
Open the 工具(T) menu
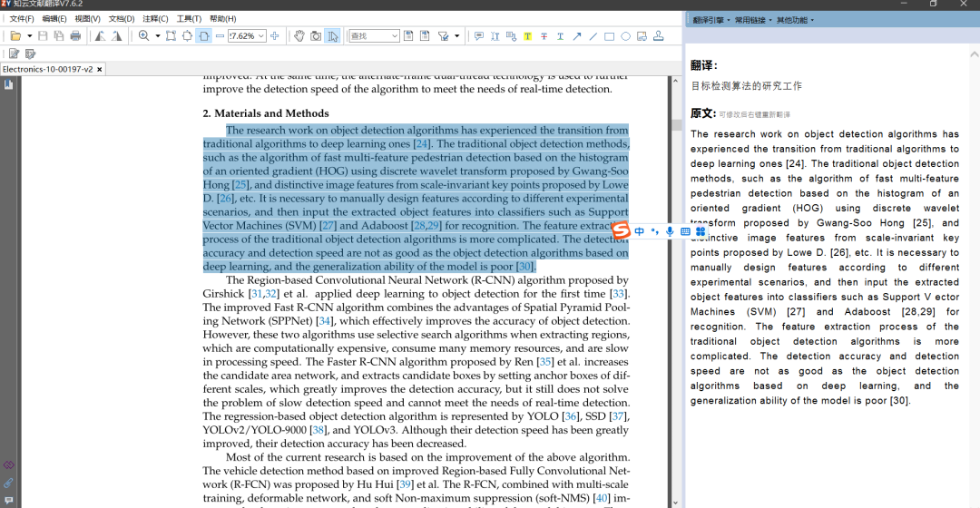click(189, 19)
